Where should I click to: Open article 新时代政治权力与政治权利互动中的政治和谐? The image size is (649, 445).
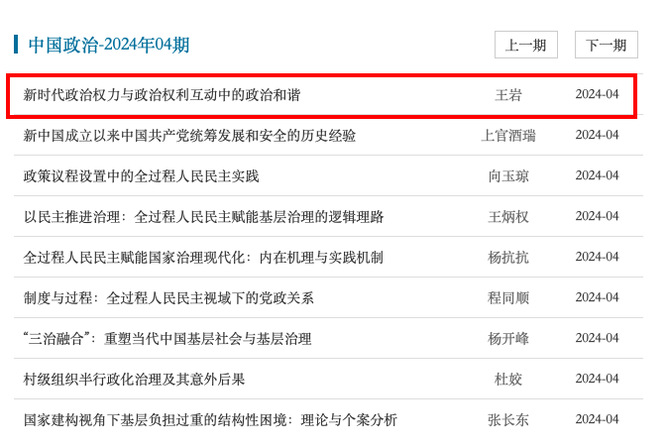pyautogui.click(x=161, y=95)
